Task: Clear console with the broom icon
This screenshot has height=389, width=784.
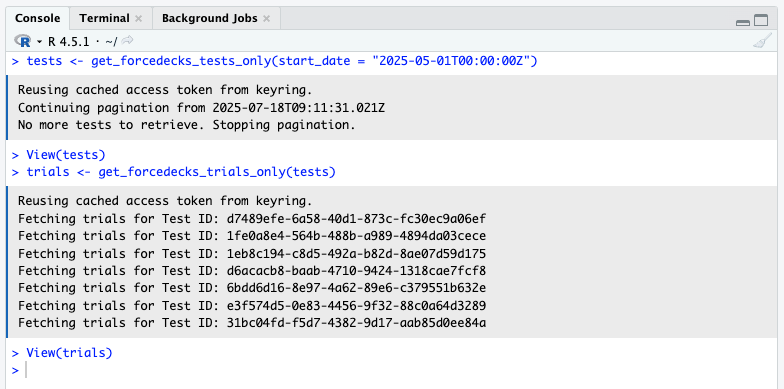Action: pyautogui.click(x=762, y=41)
